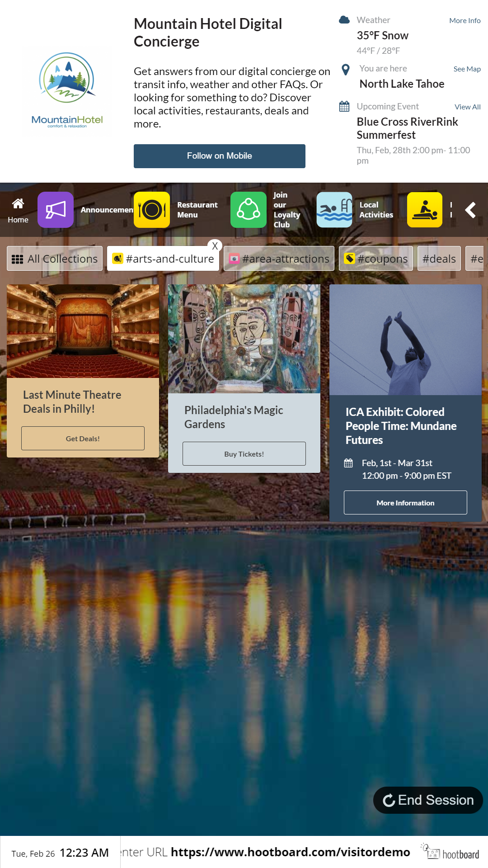This screenshot has width=488, height=868.
Task: Filter by #coupons tag
Action: (x=375, y=259)
